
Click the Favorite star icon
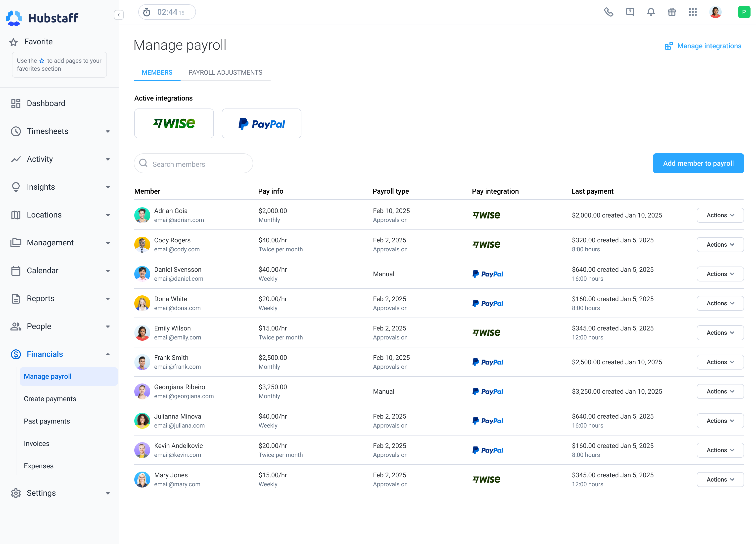pos(13,42)
